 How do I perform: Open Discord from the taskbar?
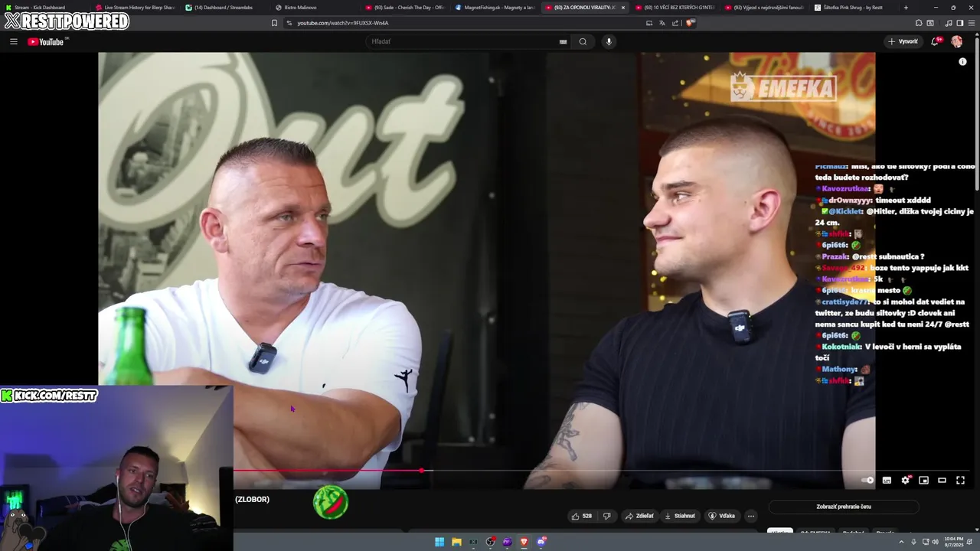tap(541, 542)
